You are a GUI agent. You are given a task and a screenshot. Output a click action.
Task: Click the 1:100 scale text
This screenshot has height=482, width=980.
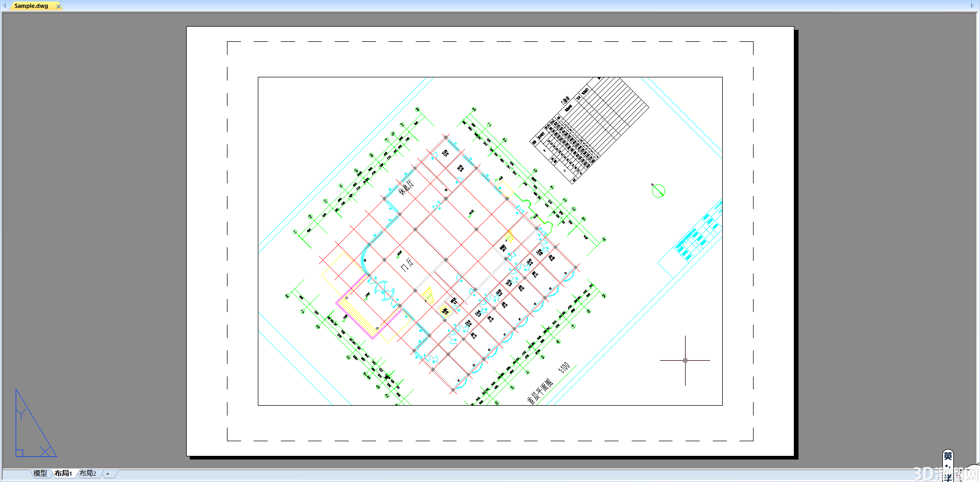pyautogui.click(x=564, y=367)
